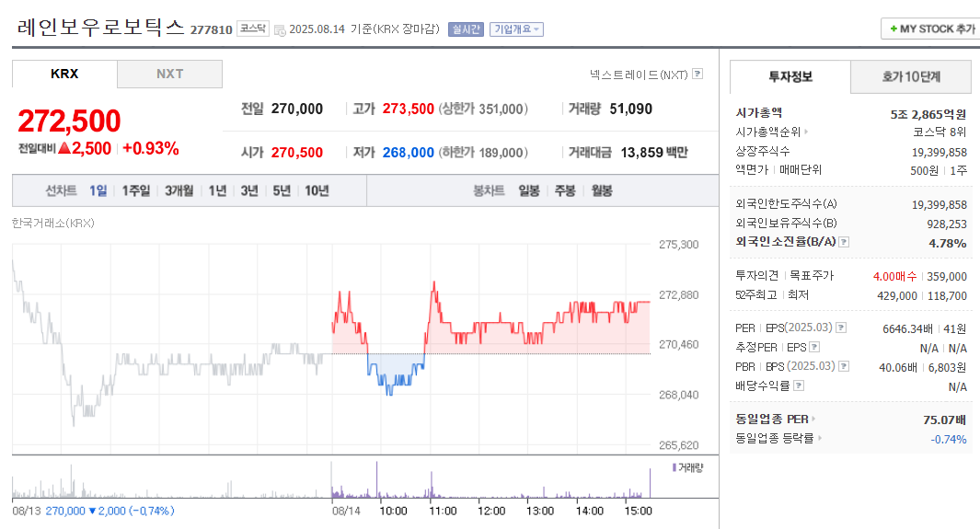Select 월봉 candlestick chart
The height and width of the screenshot is (529, 980).
click(x=602, y=190)
